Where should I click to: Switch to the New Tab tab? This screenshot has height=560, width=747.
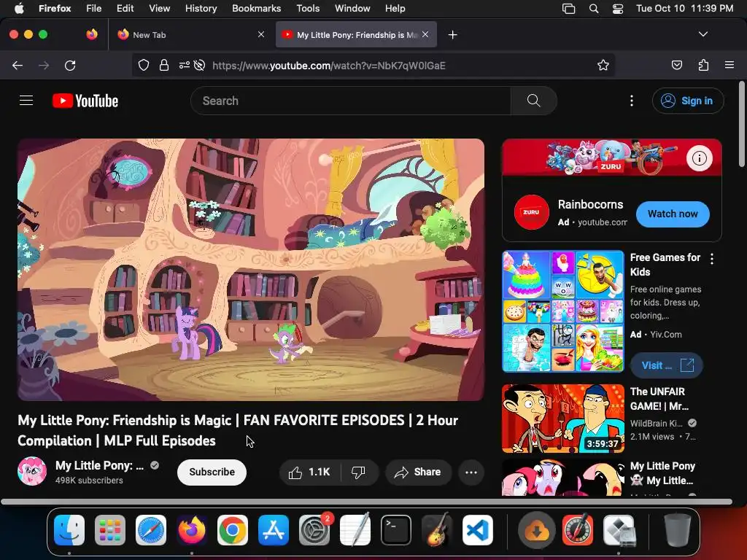coord(190,34)
